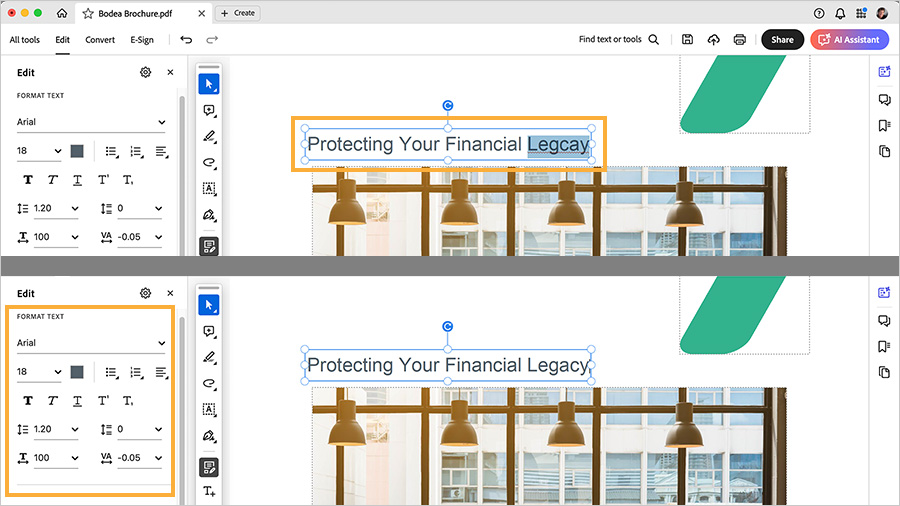This screenshot has width=900, height=506.
Task: Upload the document to cloud storage
Action: (x=713, y=39)
